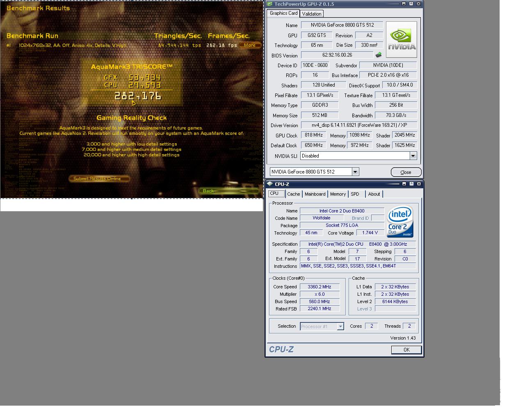Click the Core Speed value 3360.2 MHz
The image size is (525, 420).
pos(320,287)
